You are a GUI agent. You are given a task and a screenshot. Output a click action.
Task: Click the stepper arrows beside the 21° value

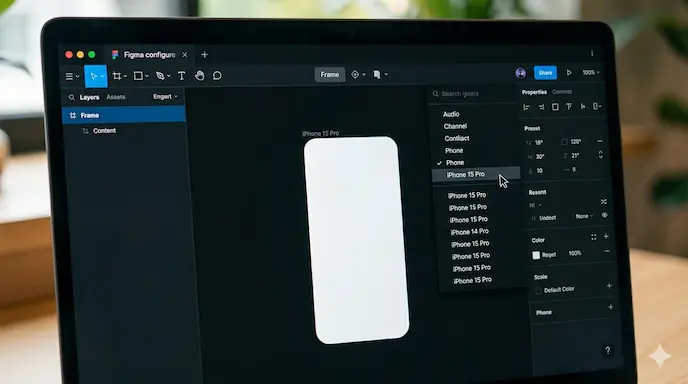tap(601, 155)
